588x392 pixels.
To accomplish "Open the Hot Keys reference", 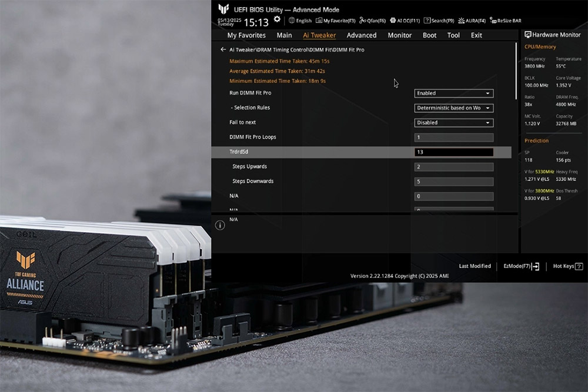I will [564, 266].
